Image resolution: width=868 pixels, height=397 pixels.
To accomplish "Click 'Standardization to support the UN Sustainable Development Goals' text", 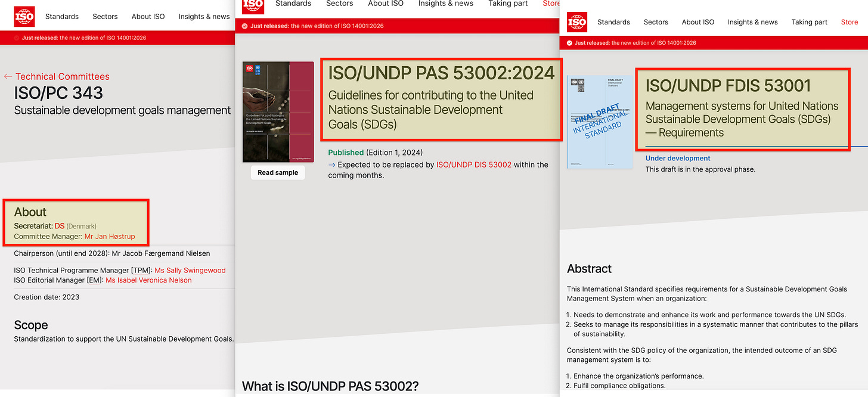I will (124, 339).
